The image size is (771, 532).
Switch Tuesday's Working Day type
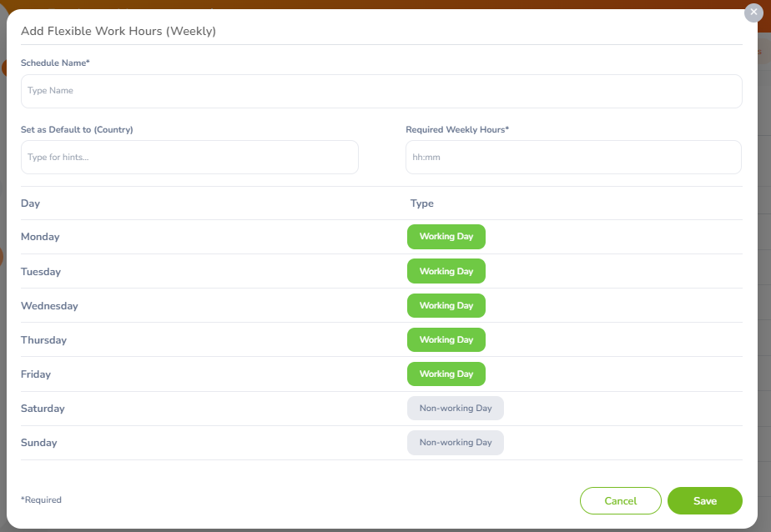pyautogui.click(x=446, y=271)
